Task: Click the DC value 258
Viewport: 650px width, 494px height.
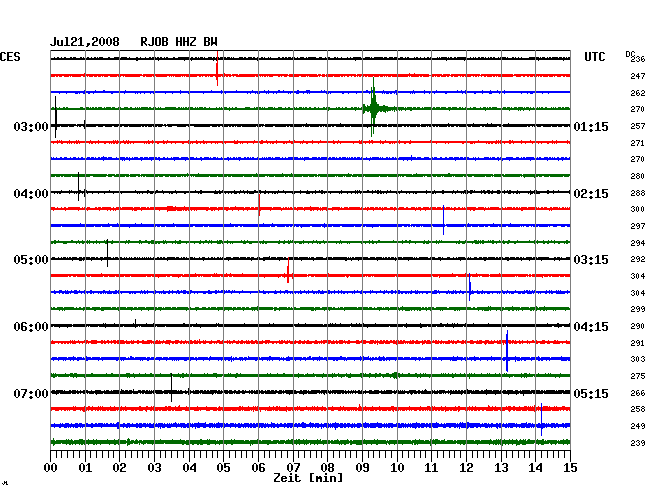Action: tap(638, 409)
